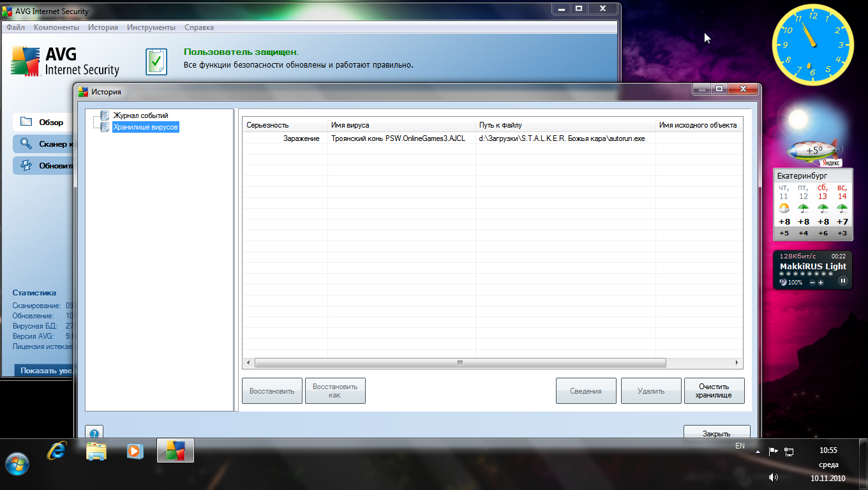The image size is (868, 490).
Task: Click Очистить хранилище button
Action: [714, 391]
